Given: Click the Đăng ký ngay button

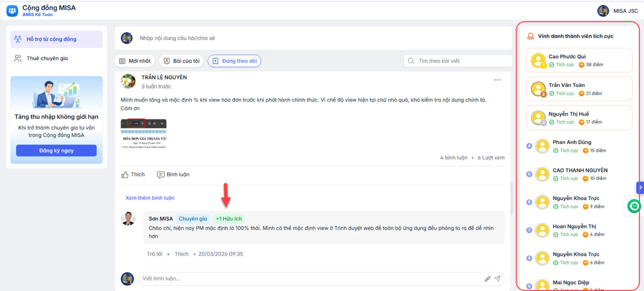Looking at the screenshot, I should pos(56,151).
